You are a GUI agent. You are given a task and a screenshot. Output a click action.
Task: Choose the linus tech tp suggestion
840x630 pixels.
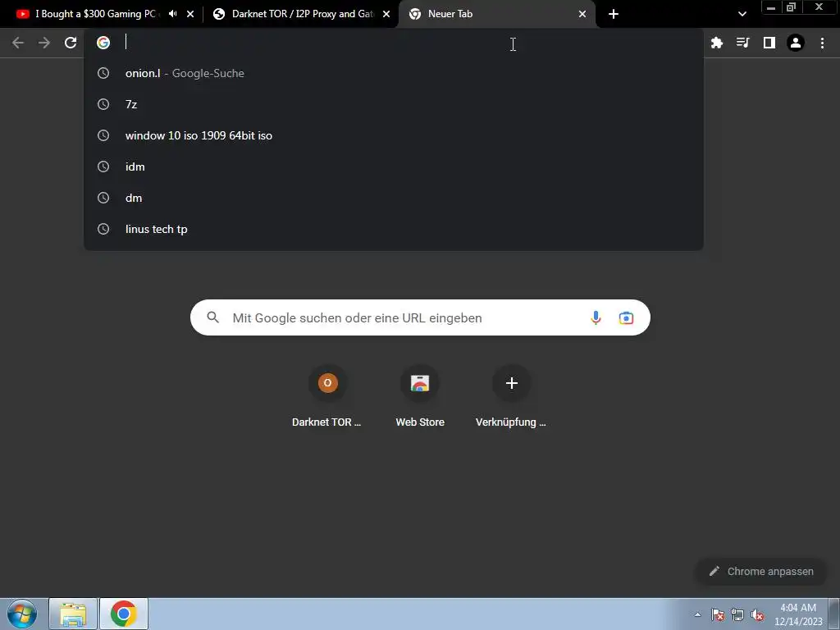[394, 229]
